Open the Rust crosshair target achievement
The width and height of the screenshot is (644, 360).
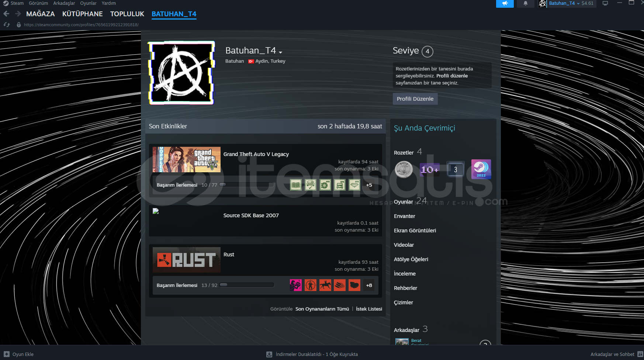311,285
